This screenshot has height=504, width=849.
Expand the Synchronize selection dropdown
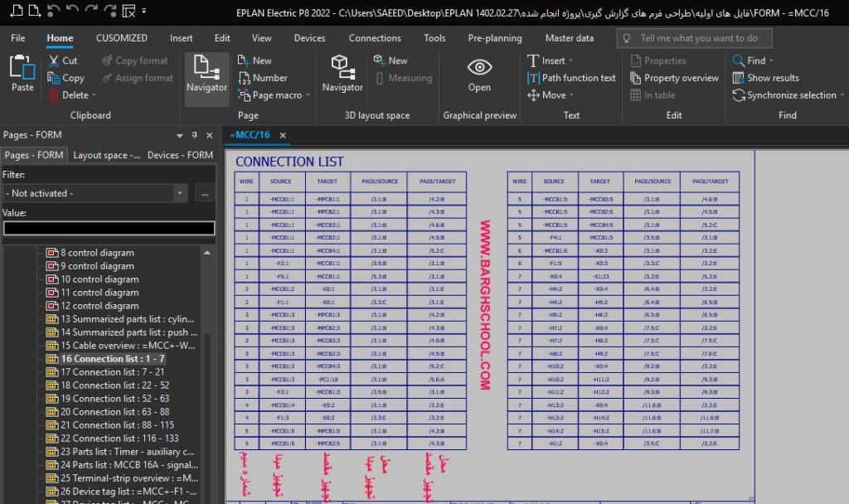[842, 95]
